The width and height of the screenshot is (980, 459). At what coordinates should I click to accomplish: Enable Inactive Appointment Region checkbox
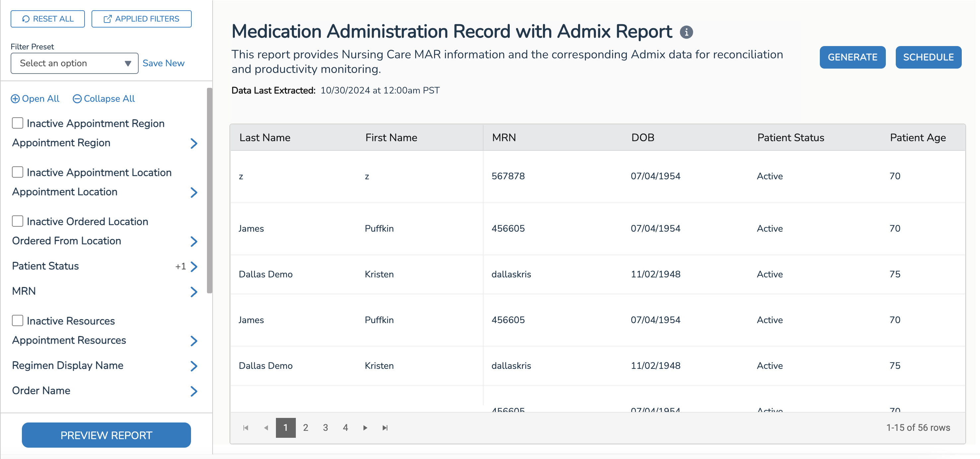pyautogui.click(x=18, y=123)
